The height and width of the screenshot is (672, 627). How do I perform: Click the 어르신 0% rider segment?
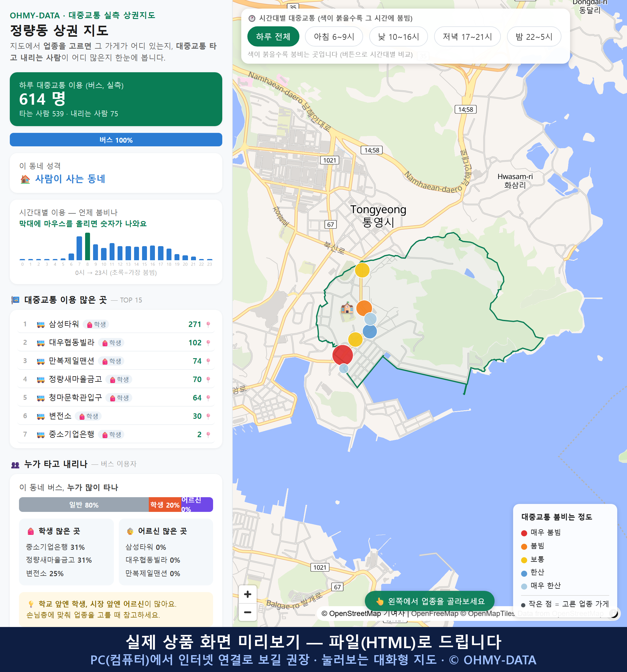[x=197, y=505]
